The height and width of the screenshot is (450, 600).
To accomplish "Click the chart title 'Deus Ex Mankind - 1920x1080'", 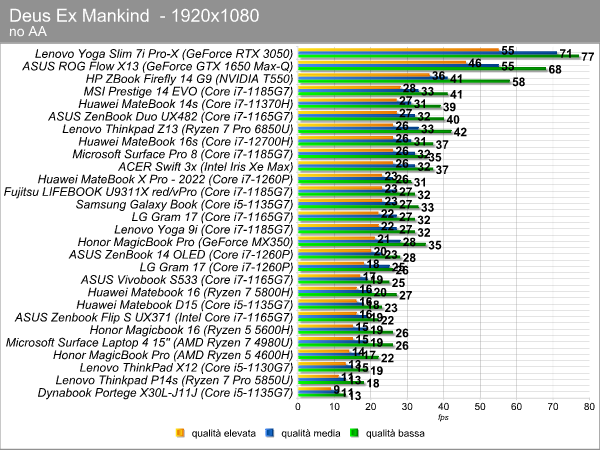I will click(134, 16).
